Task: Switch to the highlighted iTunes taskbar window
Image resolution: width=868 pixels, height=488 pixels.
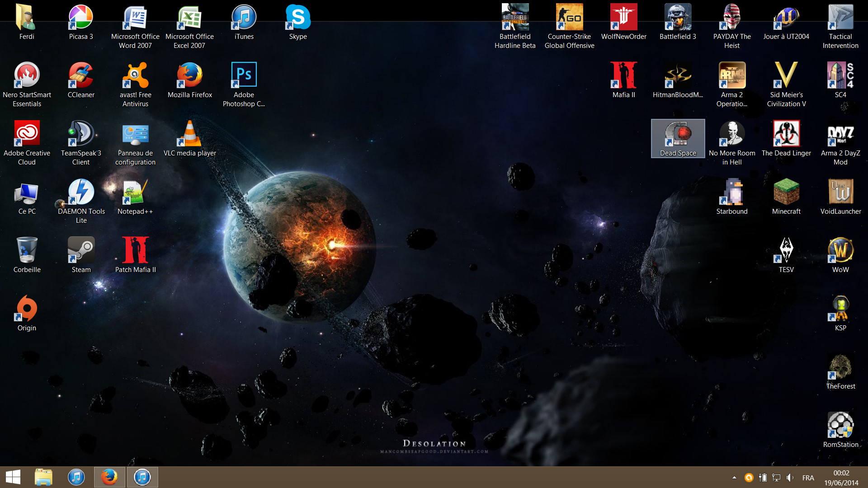Action: point(142,477)
